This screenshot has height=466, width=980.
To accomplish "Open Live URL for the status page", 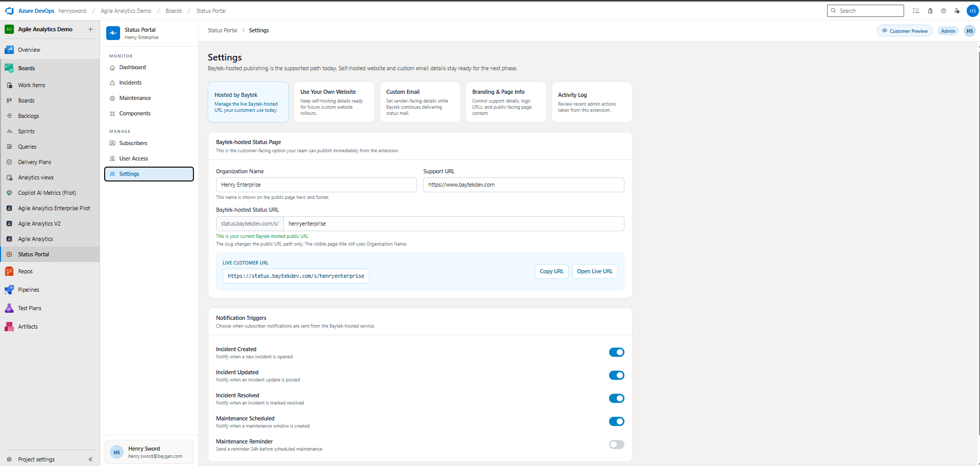I will [x=594, y=271].
